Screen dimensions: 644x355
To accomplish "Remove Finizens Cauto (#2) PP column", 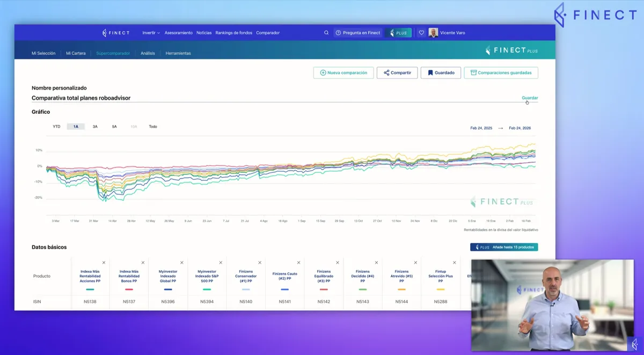I will point(298,263).
